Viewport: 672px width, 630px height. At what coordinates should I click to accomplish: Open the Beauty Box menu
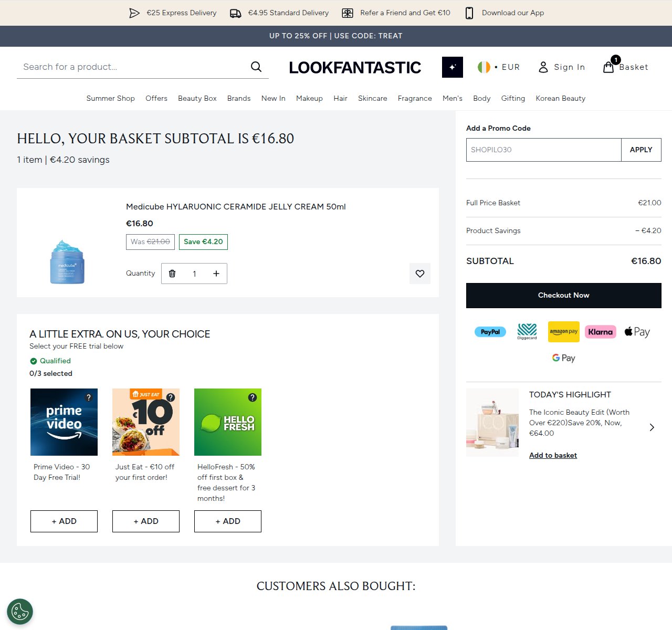pyautogui.click(x=197, y=98)
